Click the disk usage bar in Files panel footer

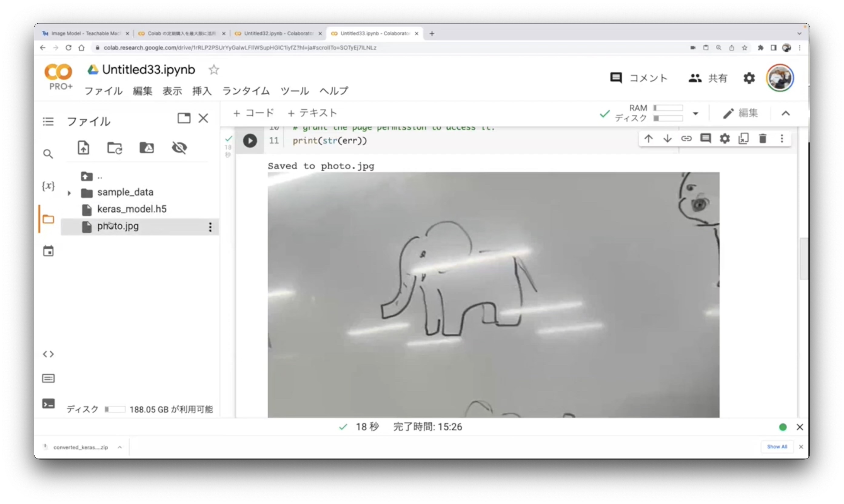pos(115,409)
